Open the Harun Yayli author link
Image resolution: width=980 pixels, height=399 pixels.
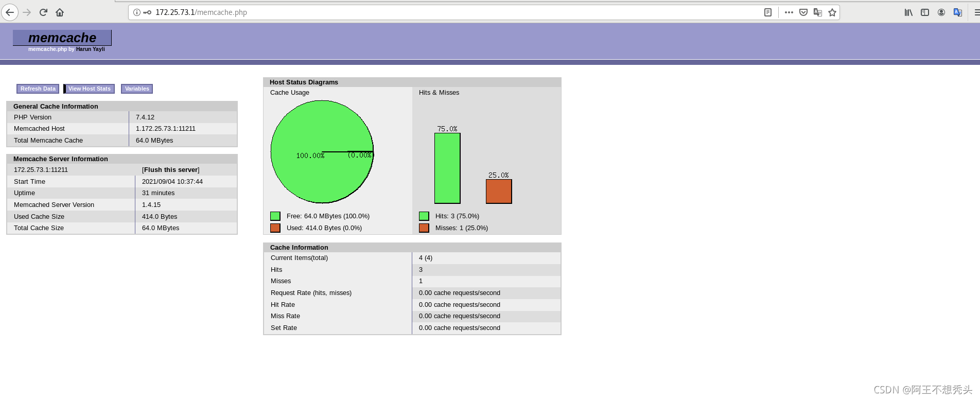[x=91, y=49]
